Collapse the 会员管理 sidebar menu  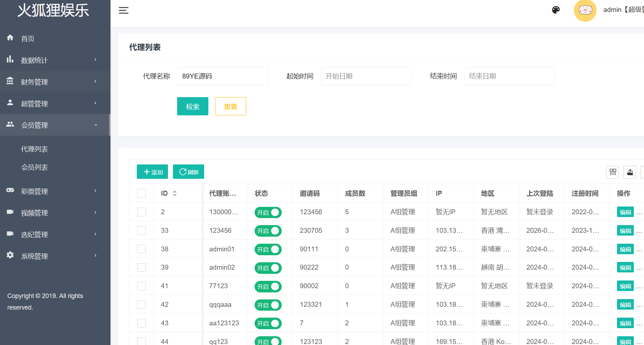click(x=55, y=125)
